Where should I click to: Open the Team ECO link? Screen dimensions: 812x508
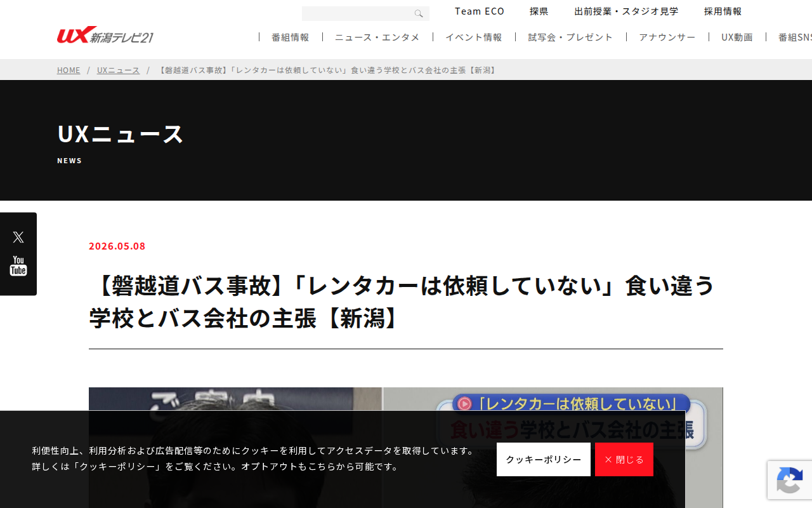[x=480, y=11]
